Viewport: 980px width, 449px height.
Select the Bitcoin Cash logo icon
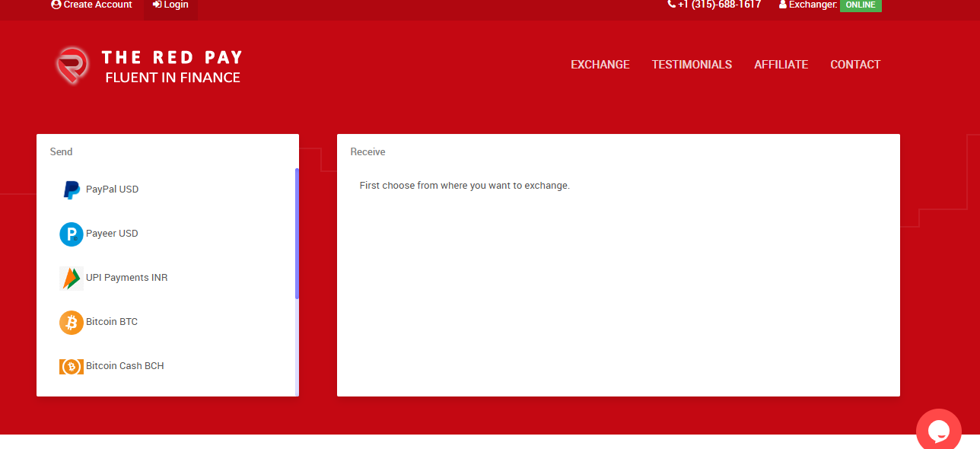72,366
